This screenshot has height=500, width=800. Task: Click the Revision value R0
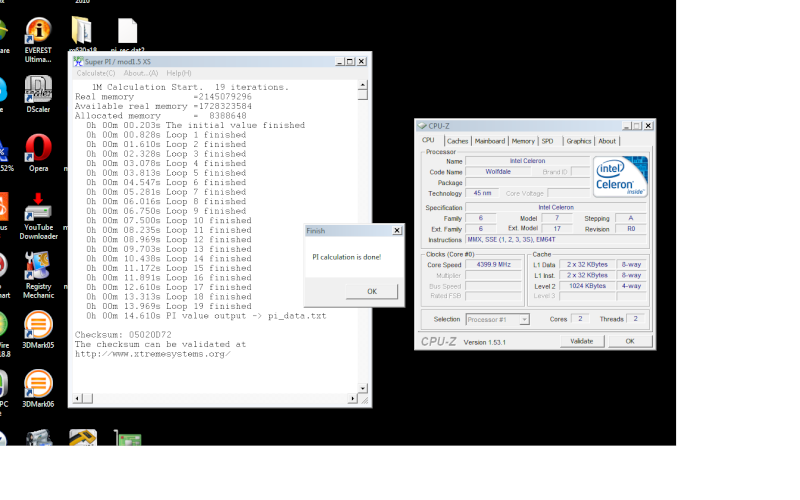pos(631,229)
